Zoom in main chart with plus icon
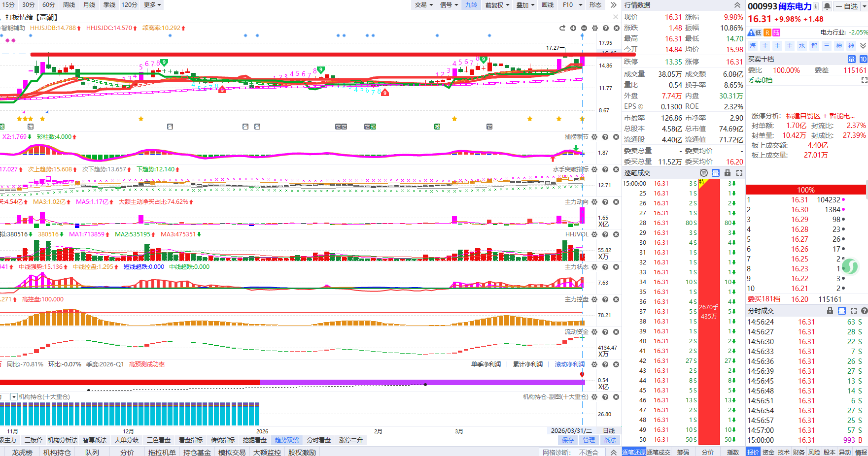 pos(573,28)
